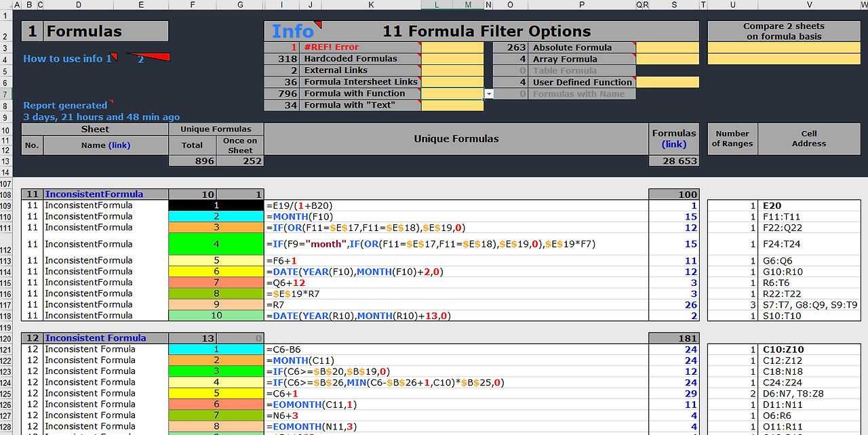Click the once on sheet total '252'
Screen dimensions: 868x435
pos(240,161)
